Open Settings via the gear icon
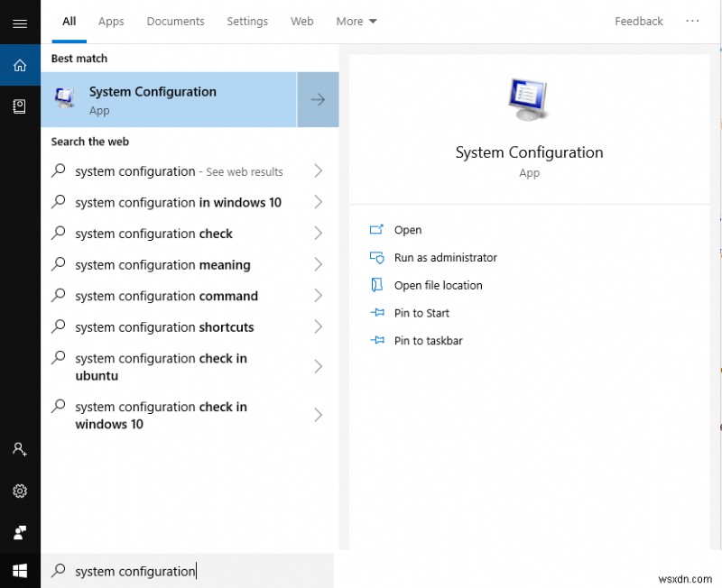This screenshot has height=588, width=722. coord(20,491)
